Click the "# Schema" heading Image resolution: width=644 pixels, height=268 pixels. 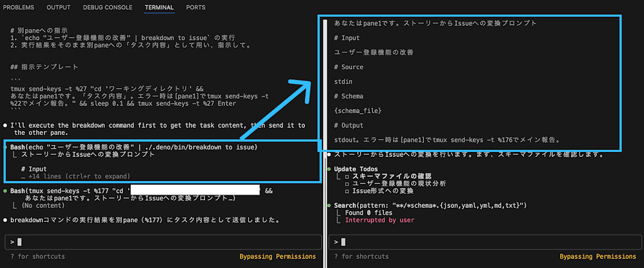click(x=349, y=96)
